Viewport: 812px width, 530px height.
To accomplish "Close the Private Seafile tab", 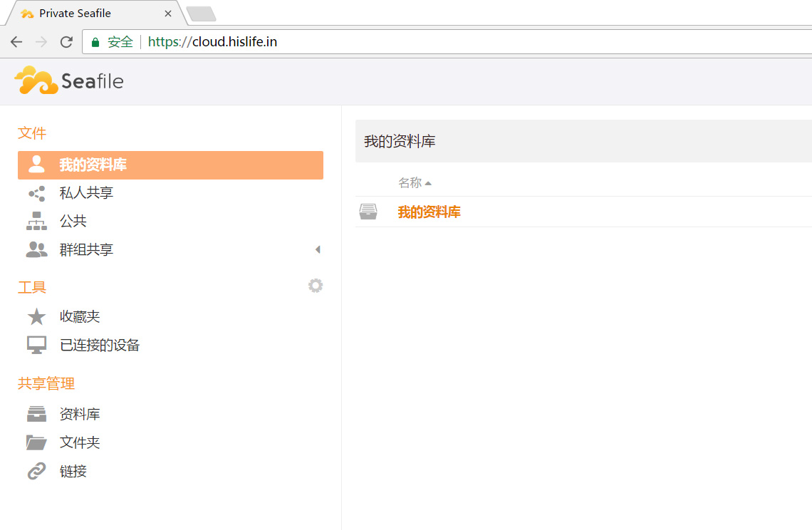I will 168,14.
